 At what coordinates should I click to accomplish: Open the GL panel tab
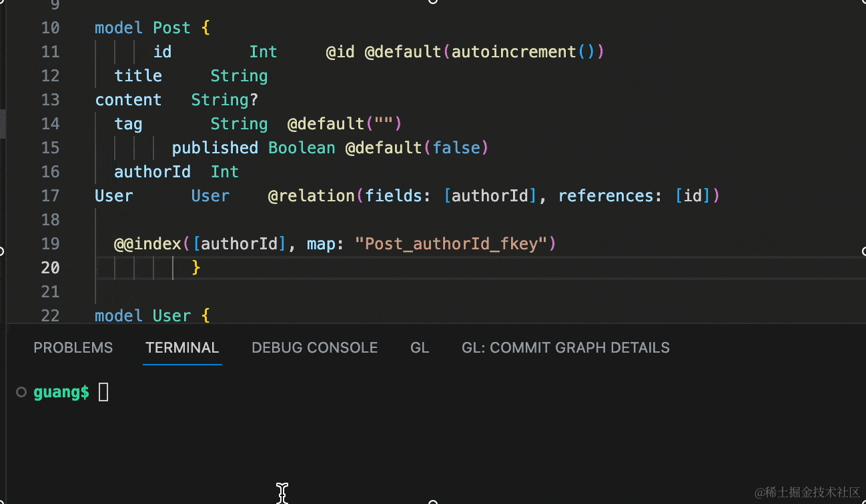tap(420, 348)
